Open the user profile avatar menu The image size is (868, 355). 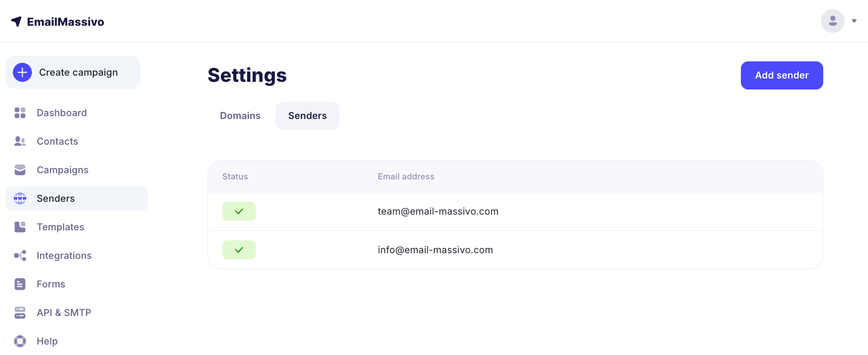tap(832, 21)
